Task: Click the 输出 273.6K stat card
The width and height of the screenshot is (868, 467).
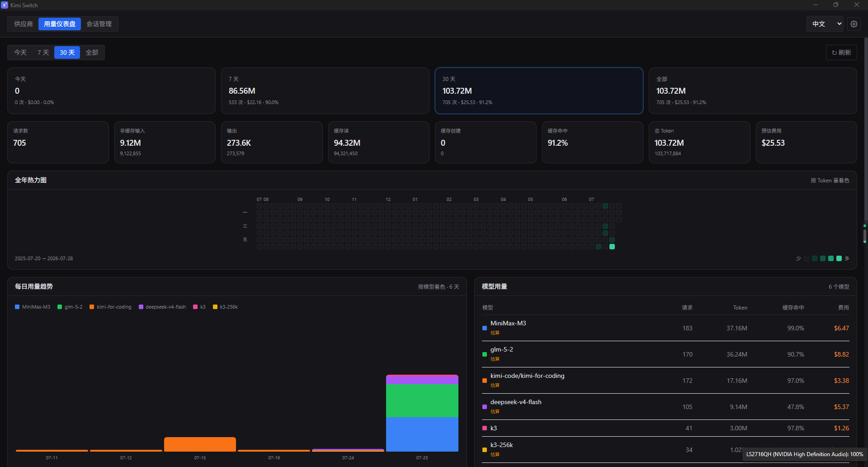Action: point(272,142)
